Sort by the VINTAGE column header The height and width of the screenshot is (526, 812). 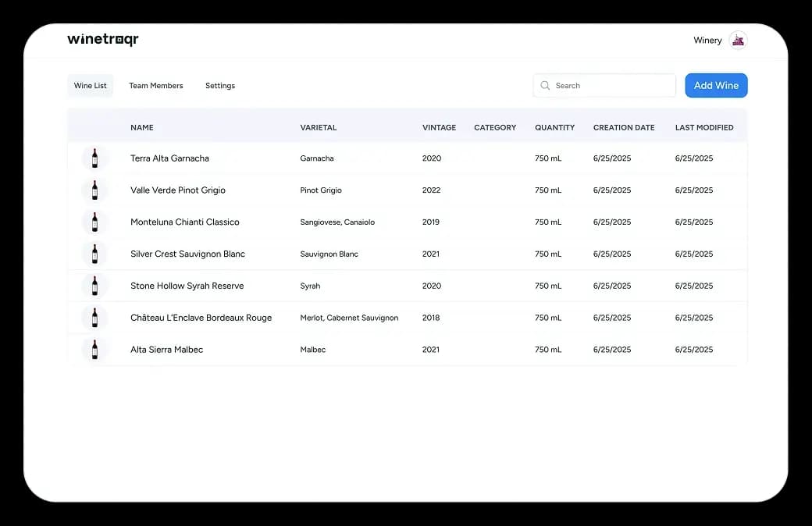tap(439, 127)
